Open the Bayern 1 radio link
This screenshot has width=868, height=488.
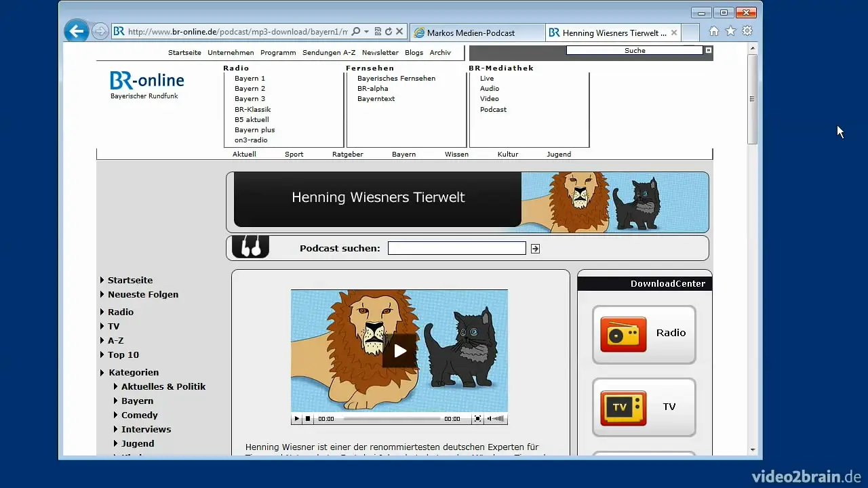(x=250, y=79)
